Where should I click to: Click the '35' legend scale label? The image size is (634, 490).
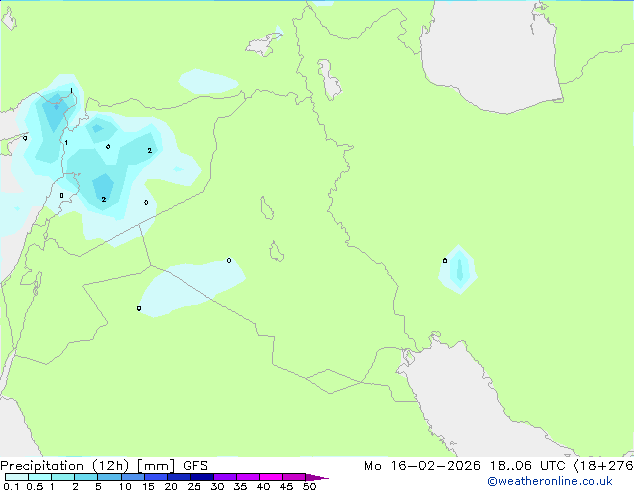pyautogui.click(x=240, y=486)
